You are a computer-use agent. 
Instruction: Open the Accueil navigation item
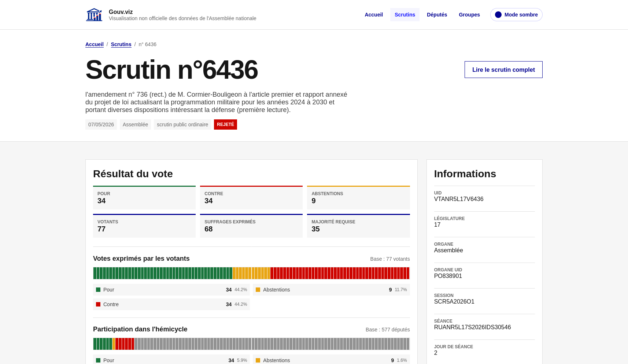pos(374,15)
